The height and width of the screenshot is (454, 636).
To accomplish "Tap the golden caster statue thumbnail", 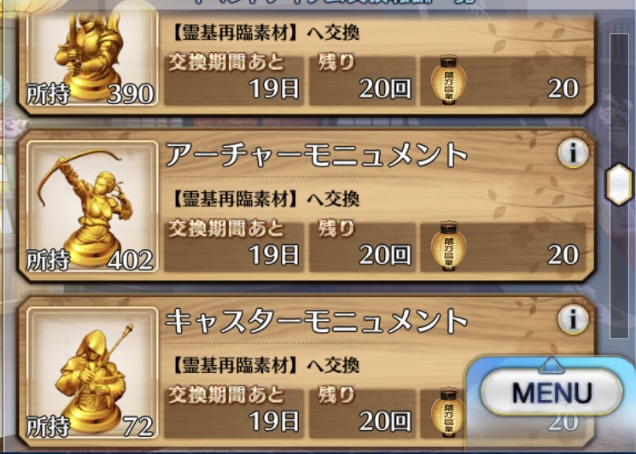I will 92,372.
